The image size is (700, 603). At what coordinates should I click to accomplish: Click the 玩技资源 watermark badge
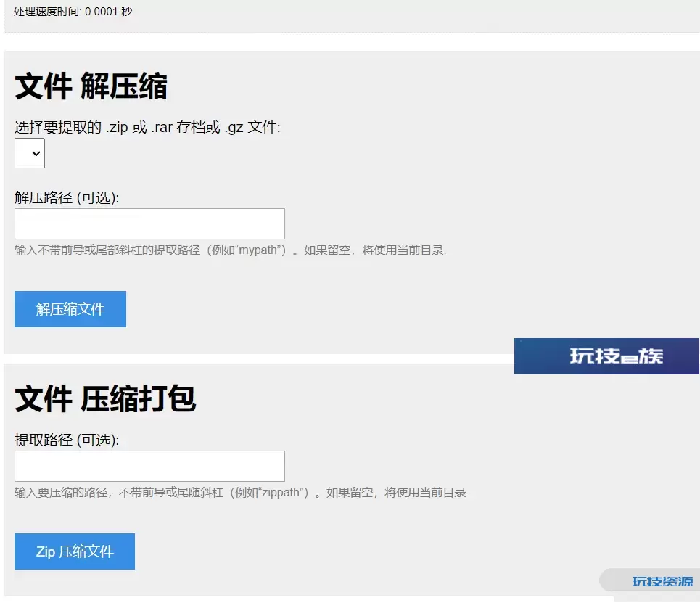click(662, 581)
